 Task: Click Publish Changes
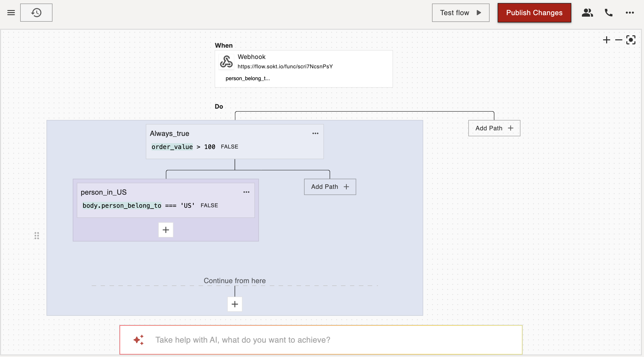tap(534, 13)
